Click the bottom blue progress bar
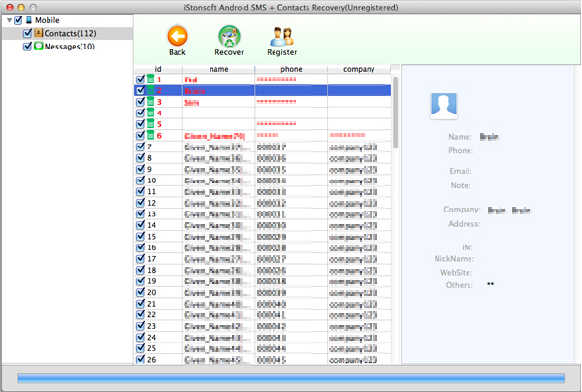 (290, 376)
